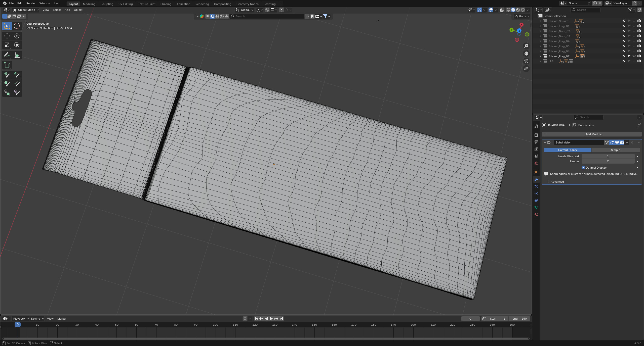This screenshot has height=346, width=644.
Task: Open the Object Data properties tab icon
Action: (x=536, y=208)
